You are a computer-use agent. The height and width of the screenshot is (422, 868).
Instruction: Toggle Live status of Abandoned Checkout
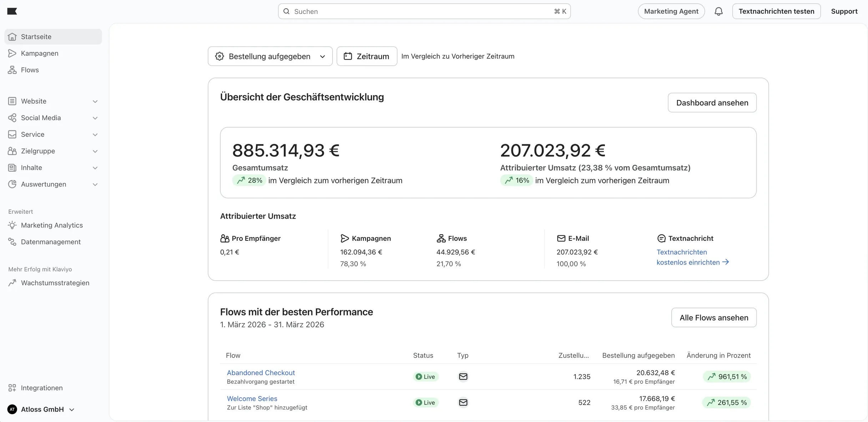425,376
